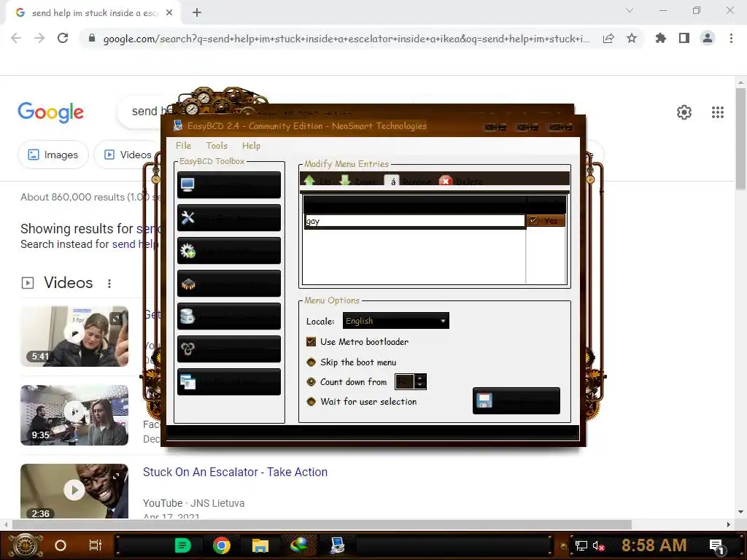The height and width of the screenshot is (560, 747).
Task: Click the page vertical scrollbar thumb
Action: click(740, 139)
